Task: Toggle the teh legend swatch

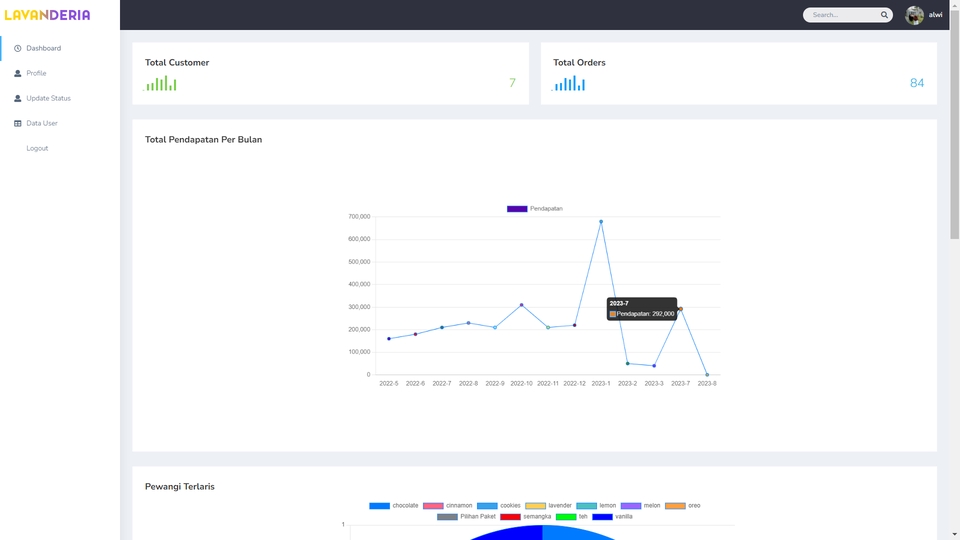Action: click(x=566, y=517)
